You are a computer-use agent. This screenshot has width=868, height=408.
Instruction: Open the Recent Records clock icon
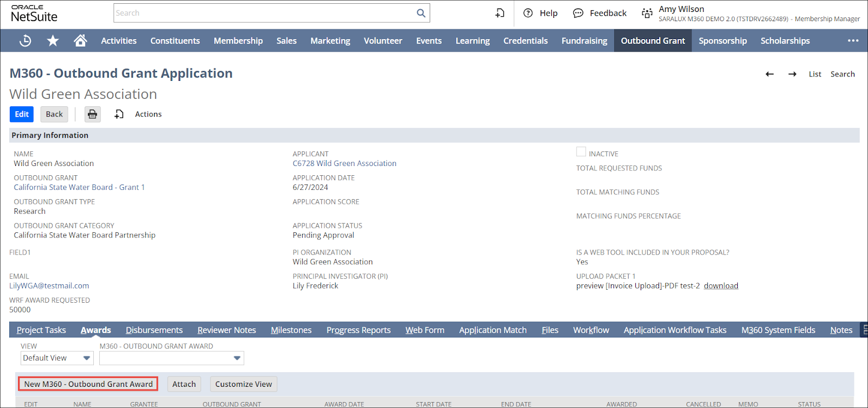(x=25, y=41)
